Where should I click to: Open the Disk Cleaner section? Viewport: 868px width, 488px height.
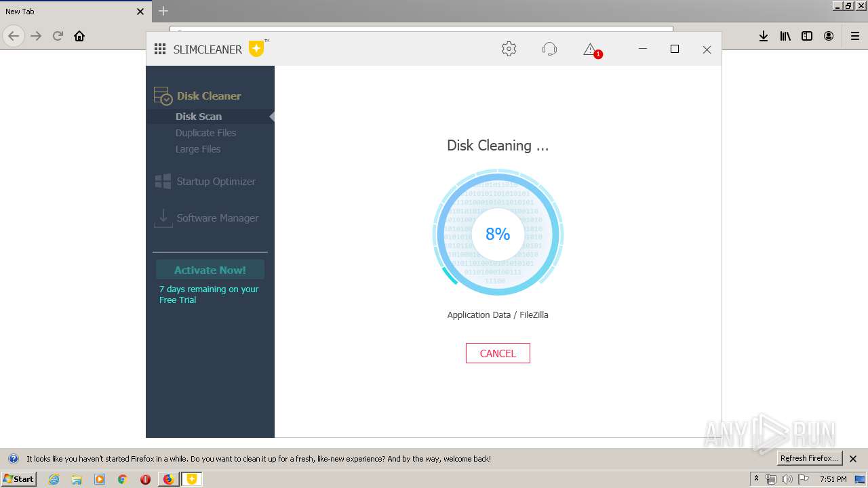tap(209, 96)
